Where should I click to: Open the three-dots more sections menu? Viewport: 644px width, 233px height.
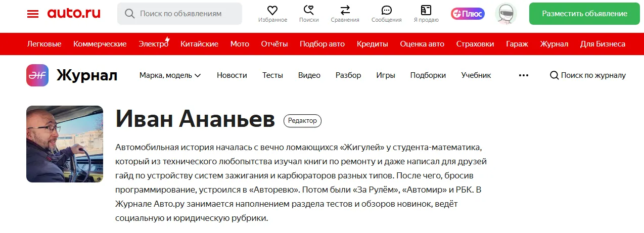click(524, 75)
